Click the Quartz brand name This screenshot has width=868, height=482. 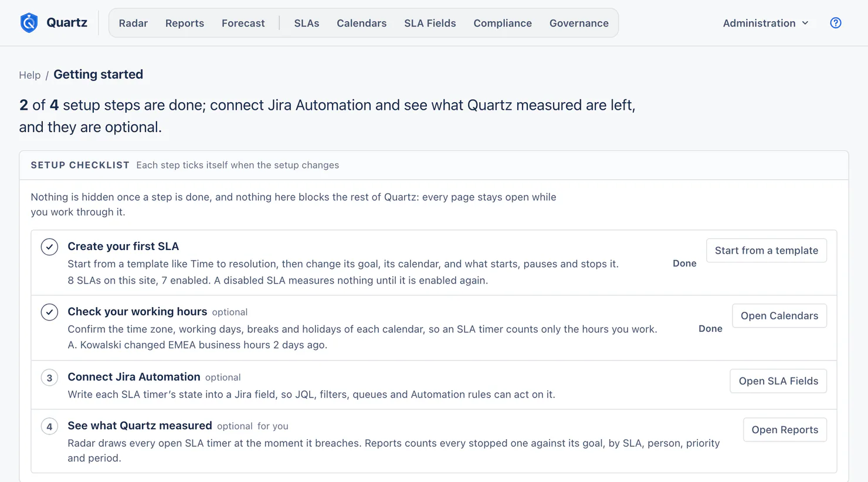[67, 23]
